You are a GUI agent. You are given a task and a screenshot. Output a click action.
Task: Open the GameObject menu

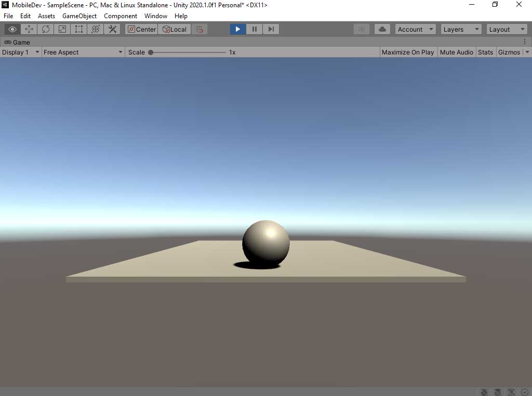pyautogui.click(x=79, y=16)
